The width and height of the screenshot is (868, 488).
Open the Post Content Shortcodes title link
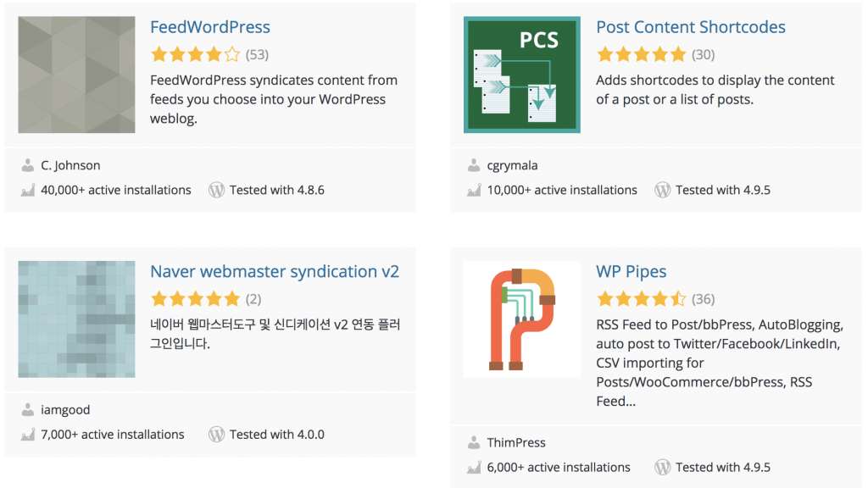690,27
